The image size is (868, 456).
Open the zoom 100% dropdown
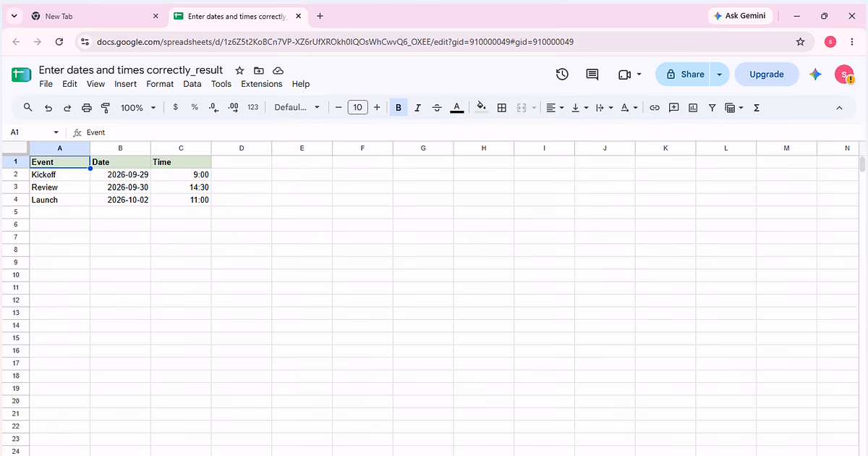137,107
